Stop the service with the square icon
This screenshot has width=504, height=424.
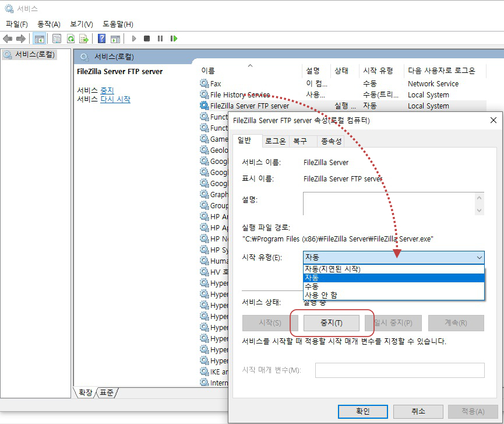click(x=147, y=38)
